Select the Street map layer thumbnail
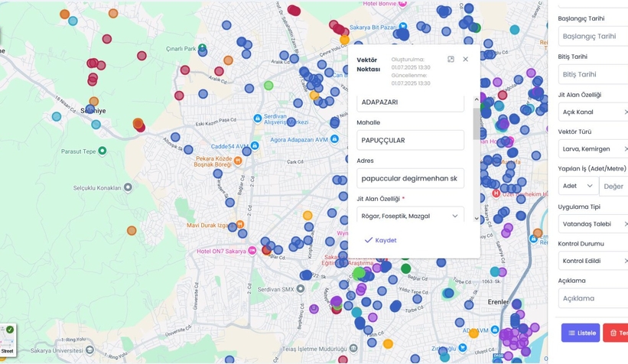The image size is (628, 364). coord(8,340)
